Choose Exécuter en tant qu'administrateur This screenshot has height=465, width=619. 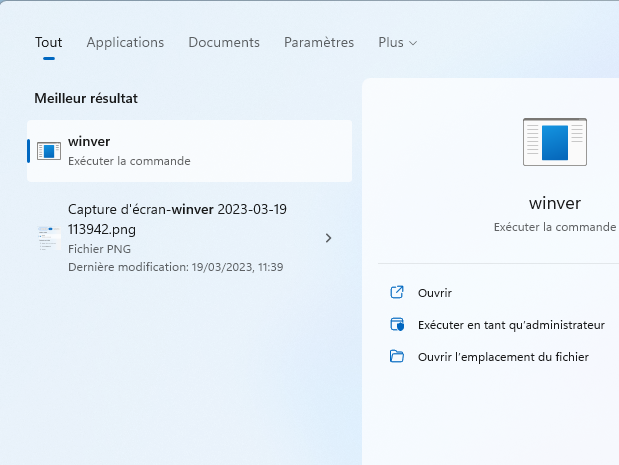click(x=511, y=325)
